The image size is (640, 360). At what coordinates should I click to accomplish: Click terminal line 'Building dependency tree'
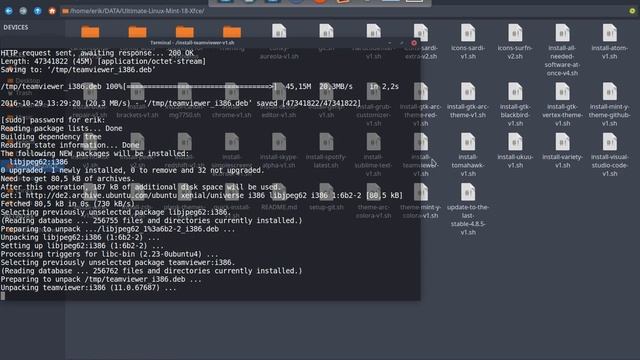point(51,137)
